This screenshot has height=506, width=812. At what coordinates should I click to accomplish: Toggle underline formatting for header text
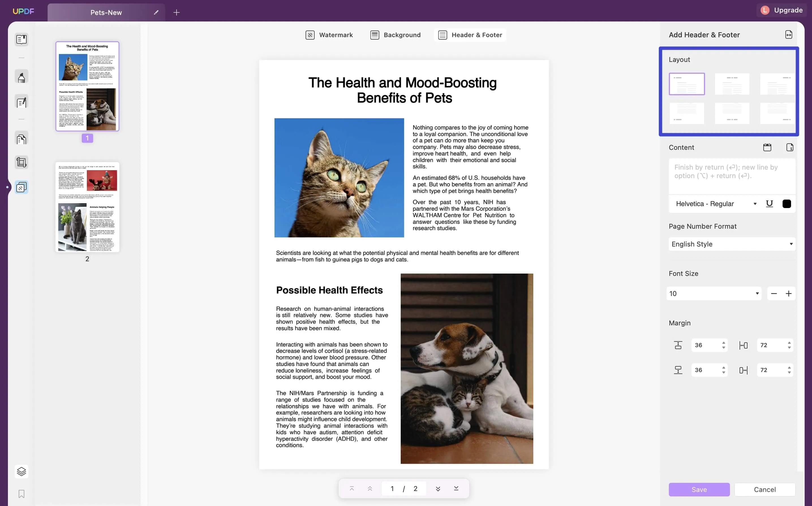(x=769, y=204)
